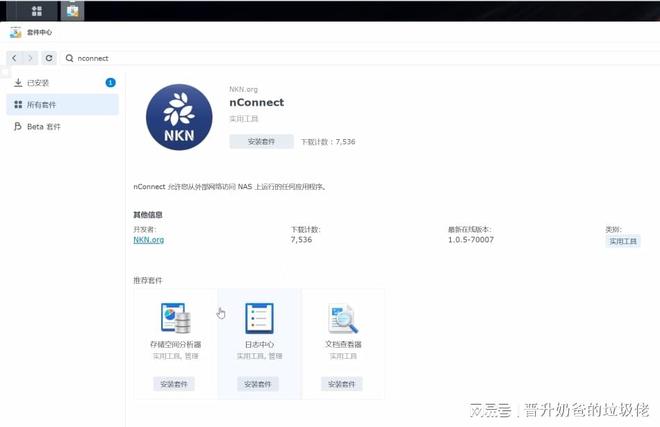
Task: Open Beta 套件 section in sidebar
Action: 62,127
